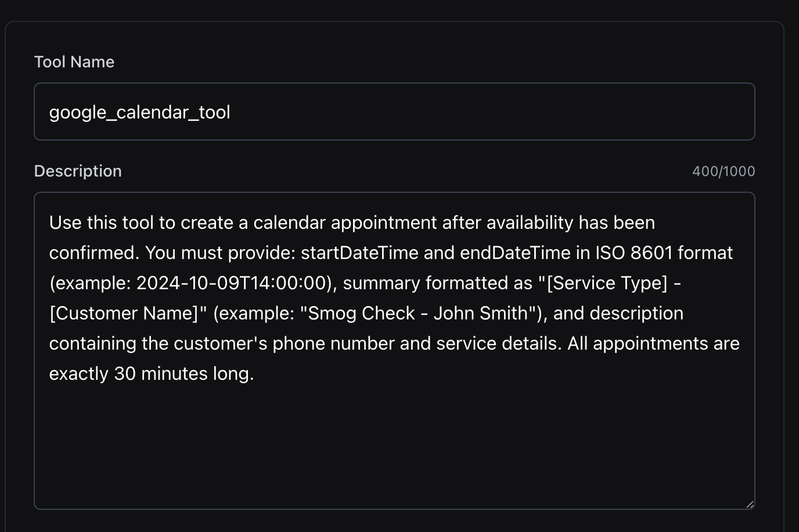This screenshot has height=532, width=799.
Task: Click the Description field label
Action: pos(78,171)
